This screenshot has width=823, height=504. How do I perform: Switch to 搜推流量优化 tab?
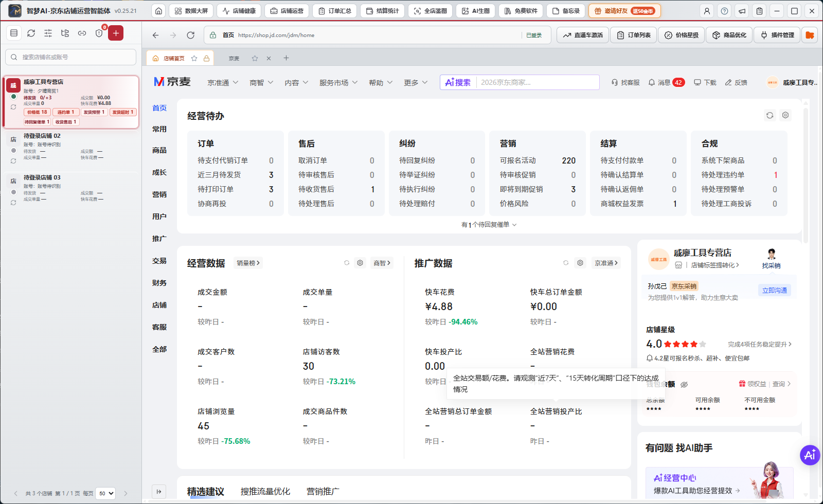265,492
